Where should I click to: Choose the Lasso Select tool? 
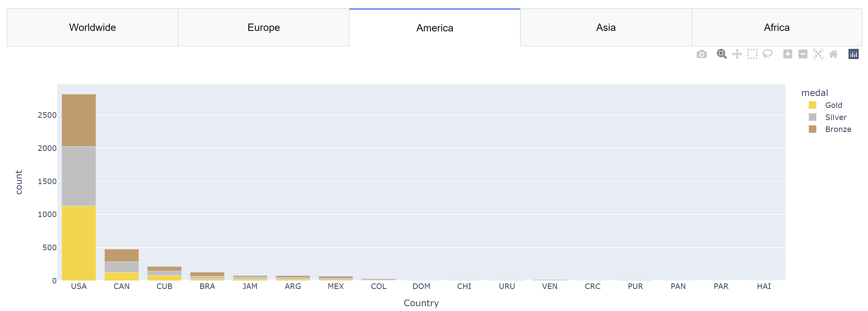click(x=768, y=54)
